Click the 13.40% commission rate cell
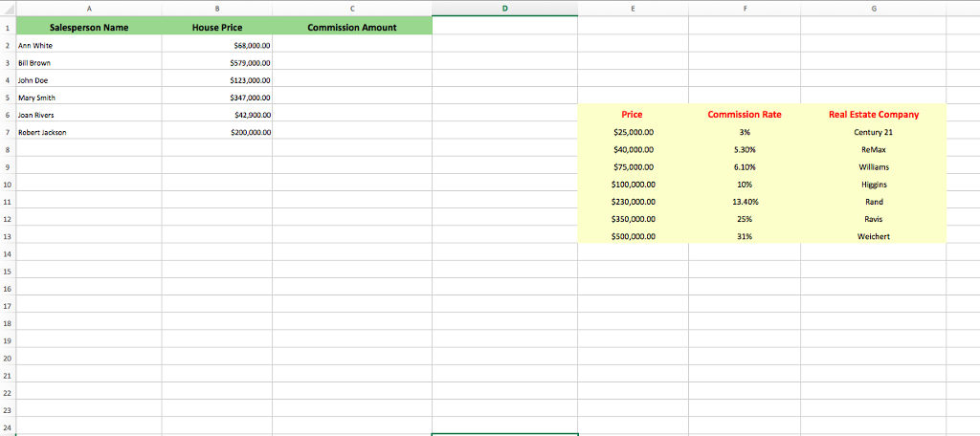Screen dimensions: 980x436 click(744, 202)
